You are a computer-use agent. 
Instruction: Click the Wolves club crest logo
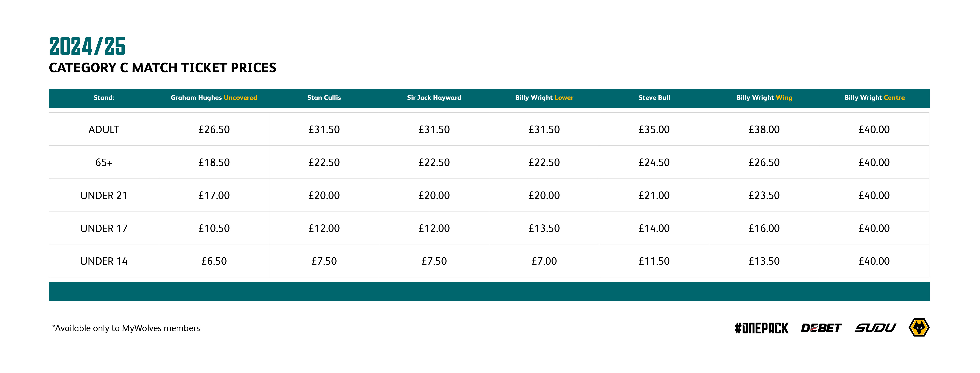coord(919,327)
